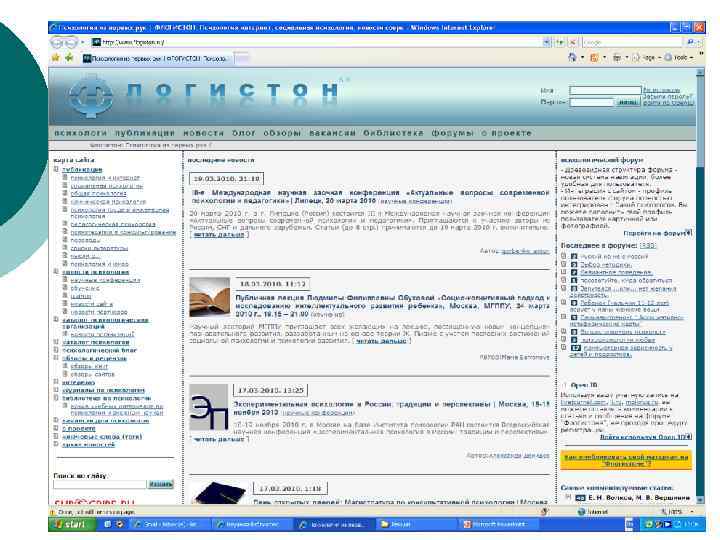Screen dimensions: 720x540
Task: Click the Перейти на форум link
Action: pos(657,233)
